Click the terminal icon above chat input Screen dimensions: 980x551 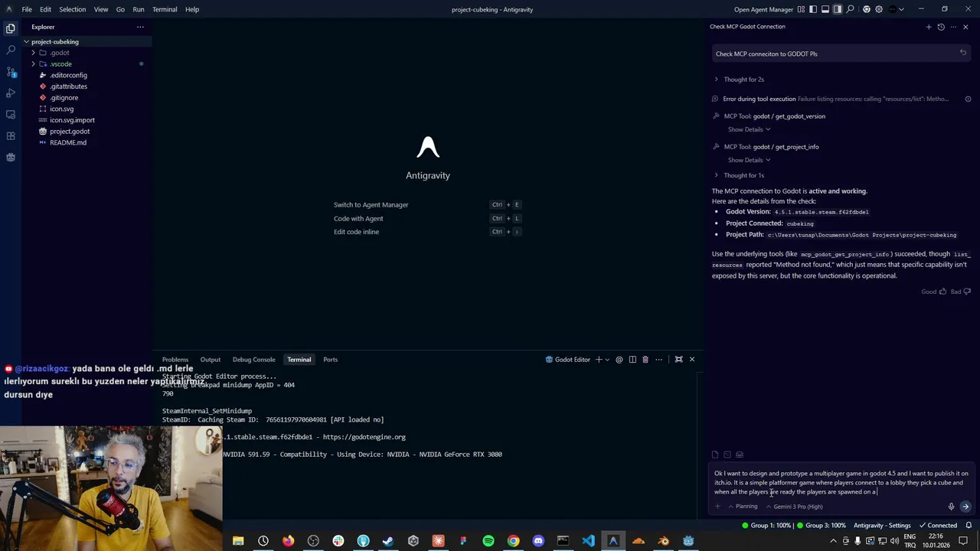click(x=727, y=455)
